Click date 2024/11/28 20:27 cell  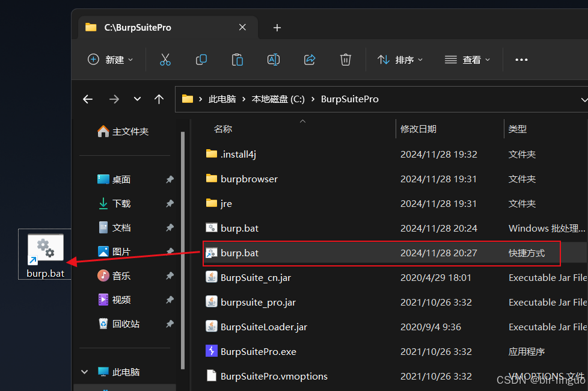(439, 253)
